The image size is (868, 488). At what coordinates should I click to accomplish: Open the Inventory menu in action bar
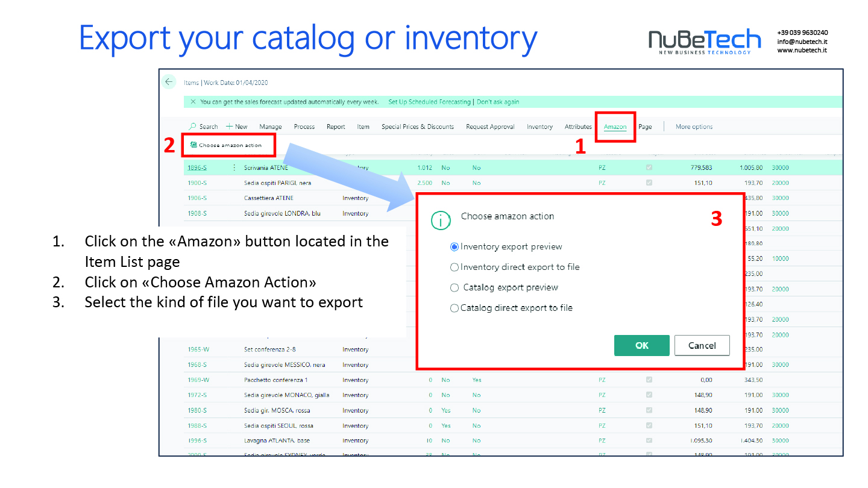(539, 127)
